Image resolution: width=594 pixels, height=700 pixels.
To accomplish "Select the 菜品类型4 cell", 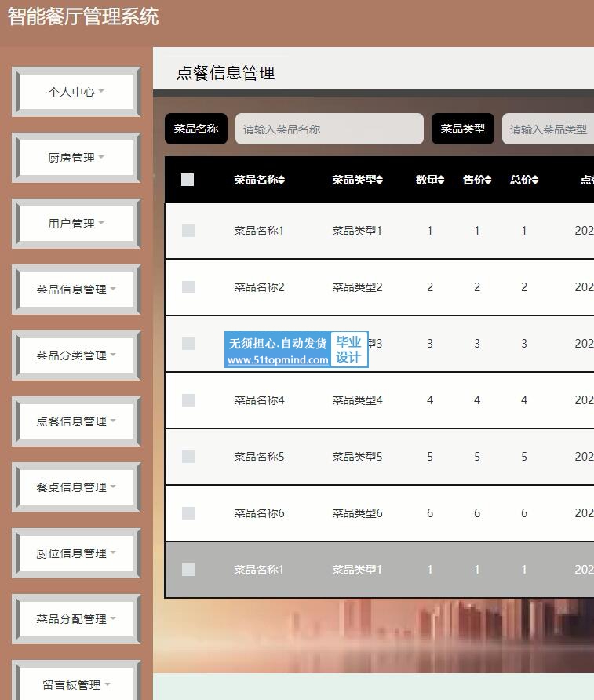I will tap(357, 400).
